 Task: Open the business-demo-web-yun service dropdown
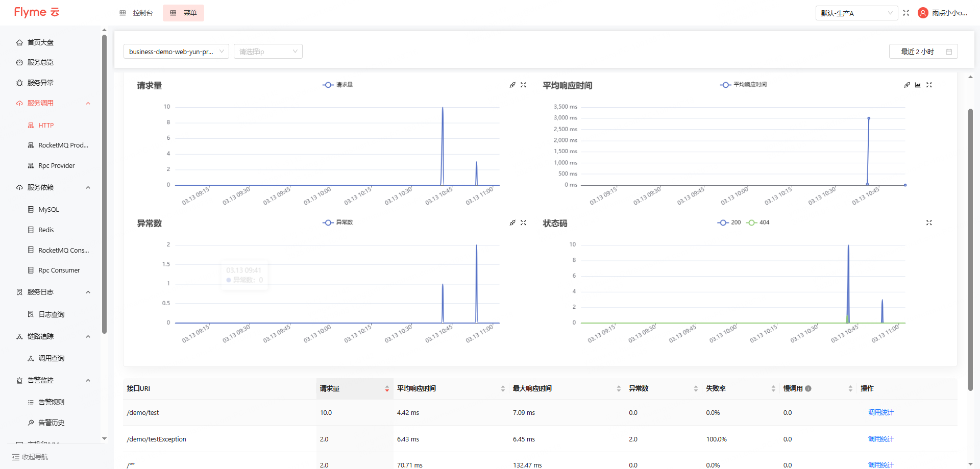coord(176,52)
